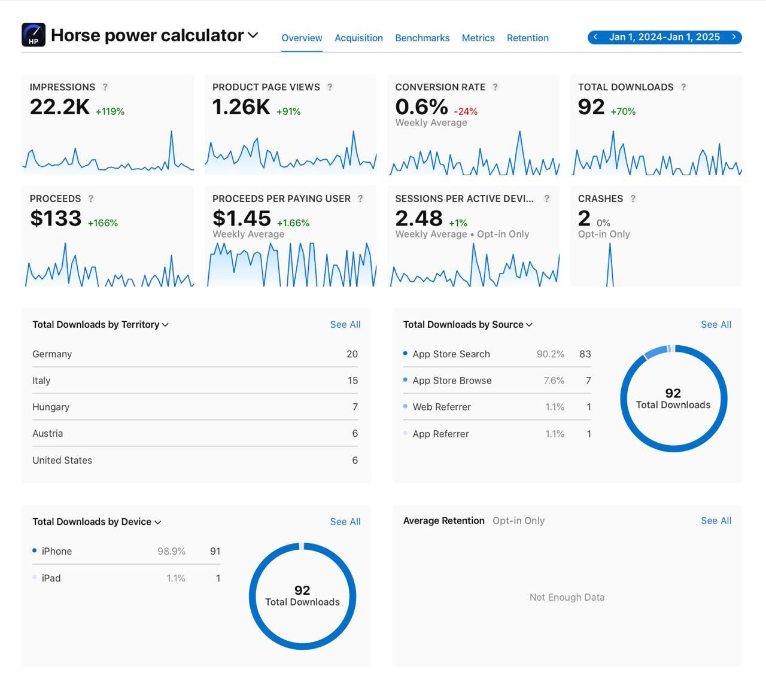The width and height of the screenshot is (766, 700).
Task: Expand the Total Downloads by Territory dropdown
Action: [x=165, y=325]
